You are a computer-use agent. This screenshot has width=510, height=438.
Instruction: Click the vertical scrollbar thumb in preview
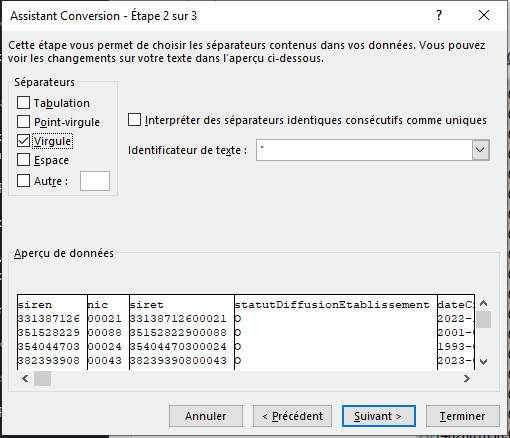coord(483,320)
